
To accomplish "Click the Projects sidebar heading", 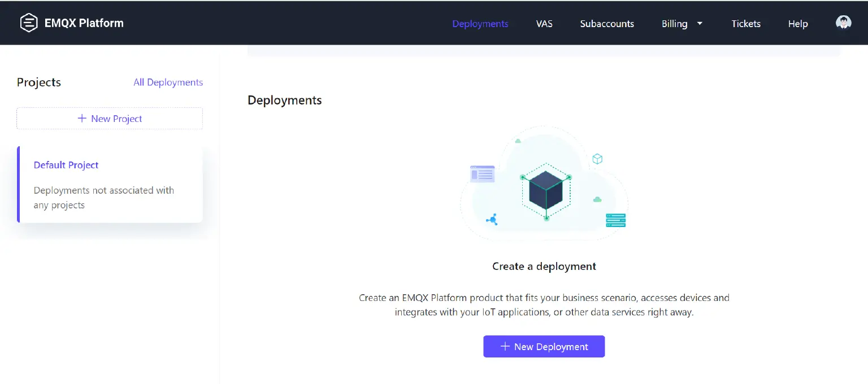I will click(38, 82).
